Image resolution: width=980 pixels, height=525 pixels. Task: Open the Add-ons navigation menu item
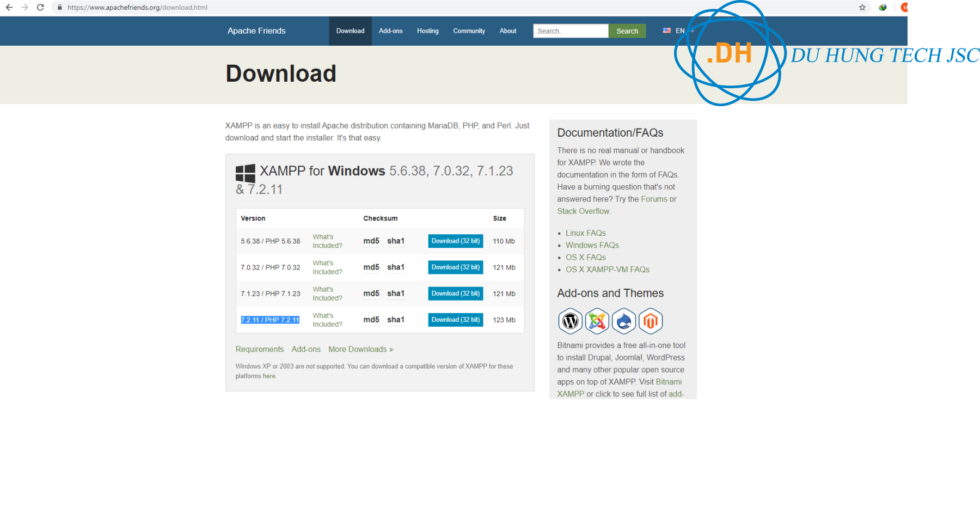[390, 31]
